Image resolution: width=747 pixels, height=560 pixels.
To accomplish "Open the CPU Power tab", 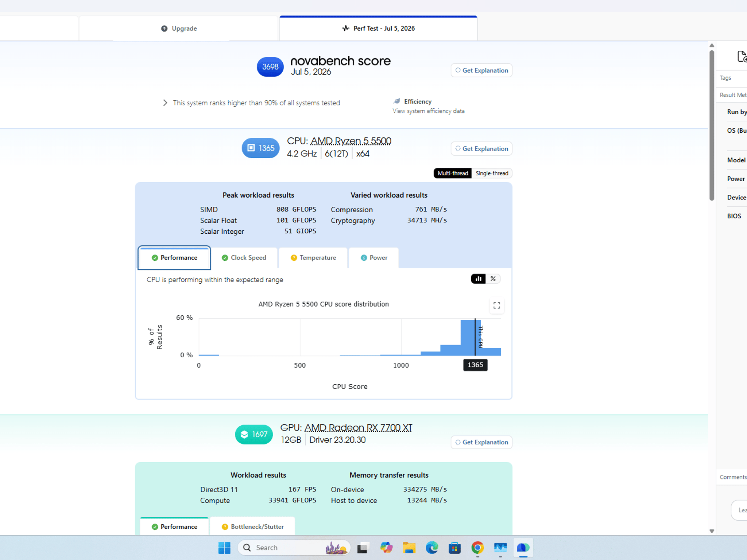I will click(374, 258).
